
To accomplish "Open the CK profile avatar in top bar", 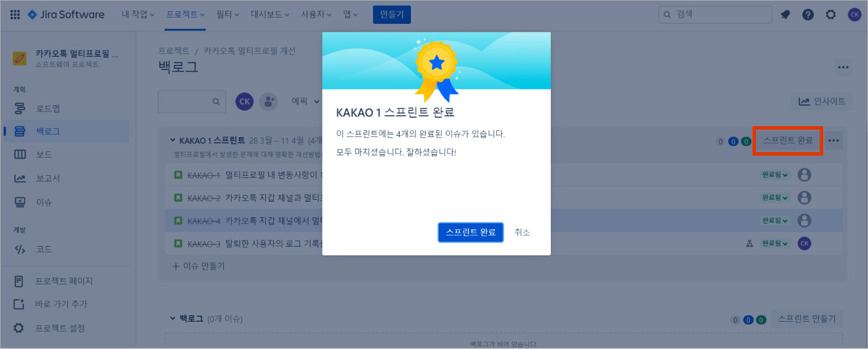I will 854,15.
